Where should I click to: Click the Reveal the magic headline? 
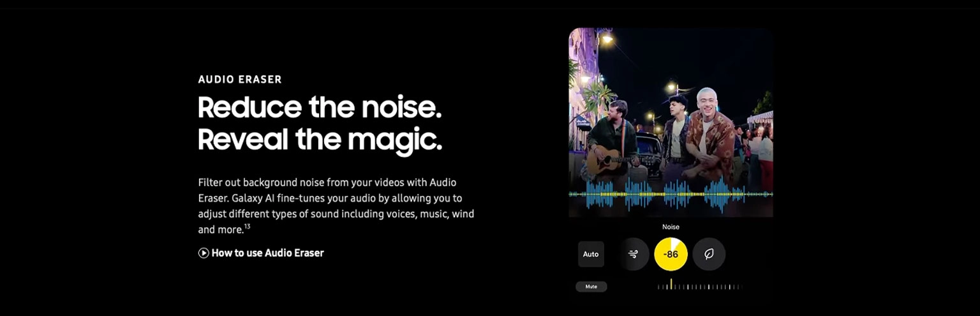[x=320, y=139]
